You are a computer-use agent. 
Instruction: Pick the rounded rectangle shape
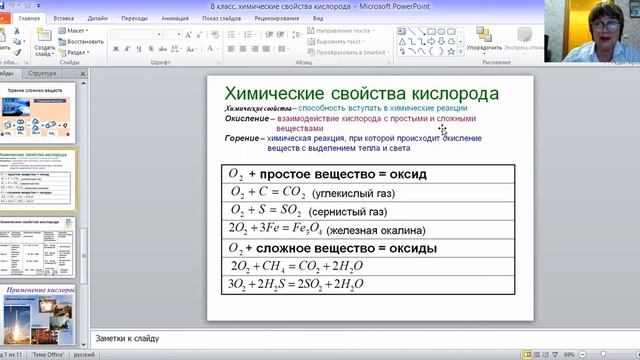tap(451, 31)
